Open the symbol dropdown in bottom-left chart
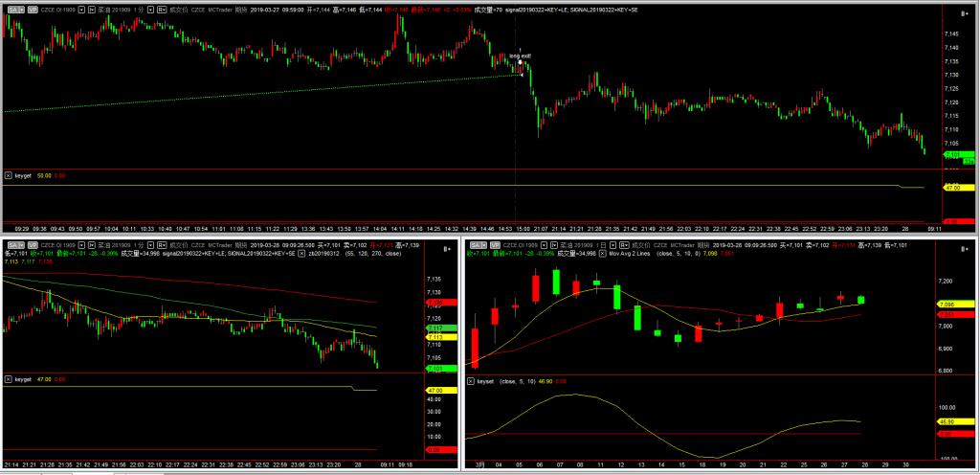Viewport: 980px width, 475px height. click(x=81, y=245)
